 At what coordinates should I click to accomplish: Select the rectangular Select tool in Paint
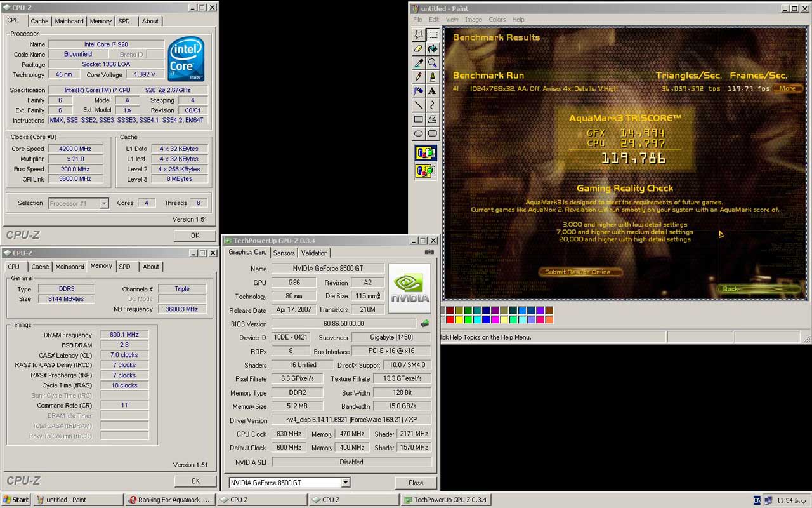(433, 35)
